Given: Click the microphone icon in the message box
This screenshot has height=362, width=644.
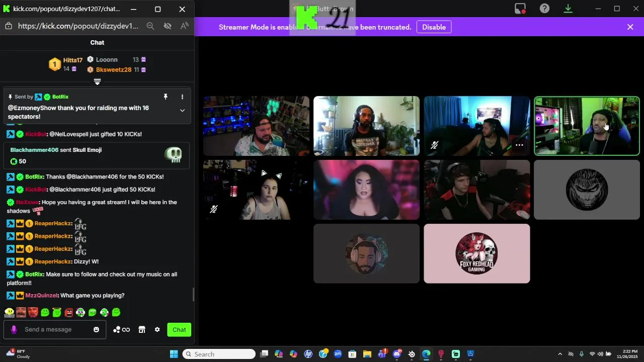Looking at the screenshot, I should [x=14, y=329].
